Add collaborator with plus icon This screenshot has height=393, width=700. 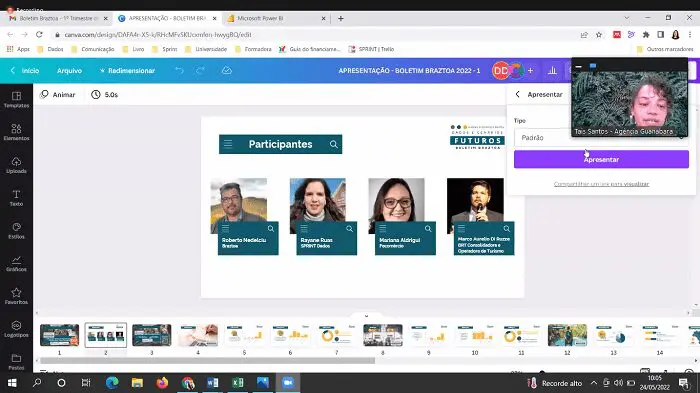coord(530,71)
